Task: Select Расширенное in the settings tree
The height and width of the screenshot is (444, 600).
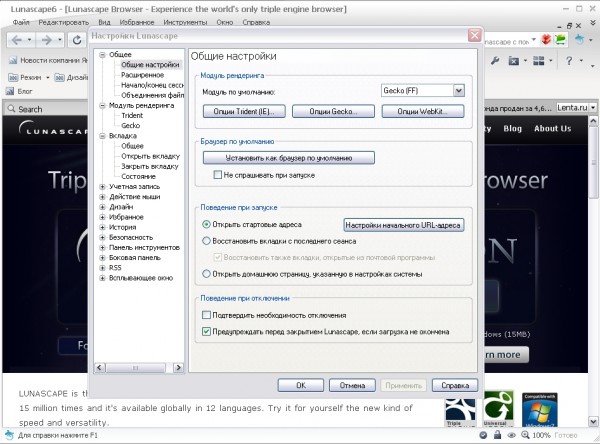Action: click(142, 75)
